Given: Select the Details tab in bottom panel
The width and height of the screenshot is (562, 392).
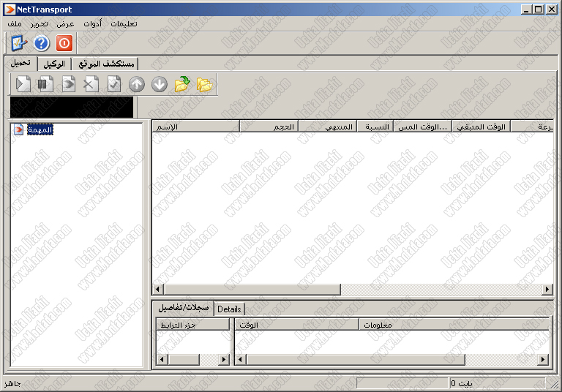Looking at the screenshot, I should pos(229,309).
